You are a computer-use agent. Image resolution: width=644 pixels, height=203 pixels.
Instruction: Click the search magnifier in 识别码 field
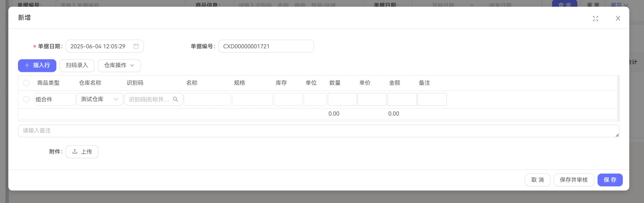(175, 99)
